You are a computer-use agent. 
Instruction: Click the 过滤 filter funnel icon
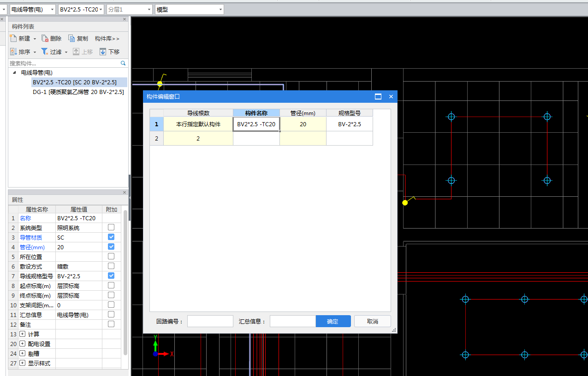click(45, 52)
